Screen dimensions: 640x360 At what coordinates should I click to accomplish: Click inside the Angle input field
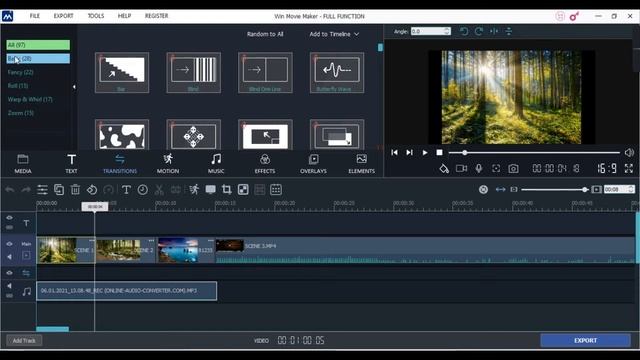427,31
